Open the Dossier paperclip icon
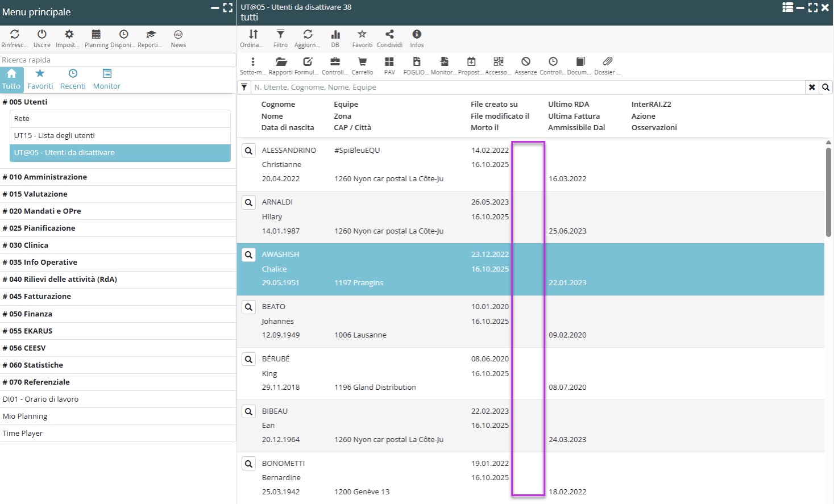 tap(607, 62)
